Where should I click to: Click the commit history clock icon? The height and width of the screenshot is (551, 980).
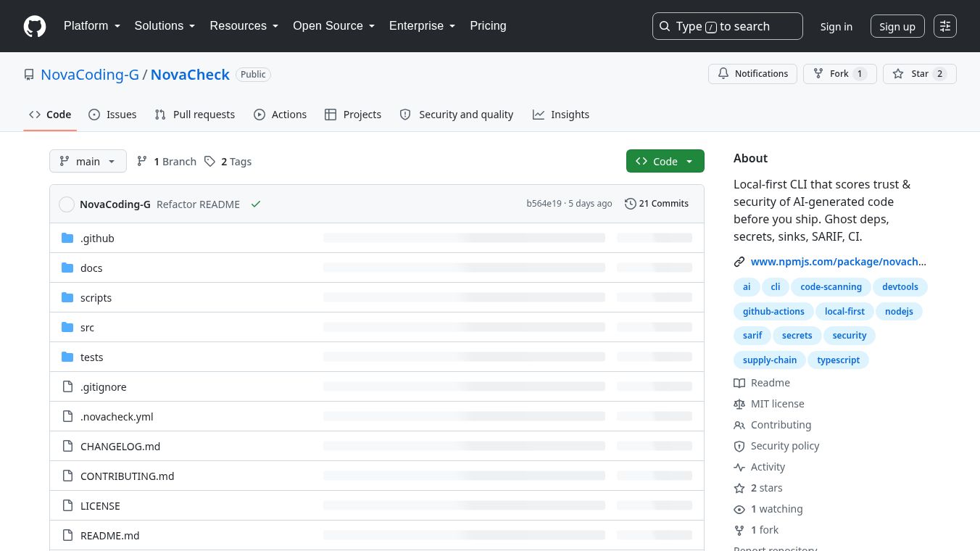[631, 204]
